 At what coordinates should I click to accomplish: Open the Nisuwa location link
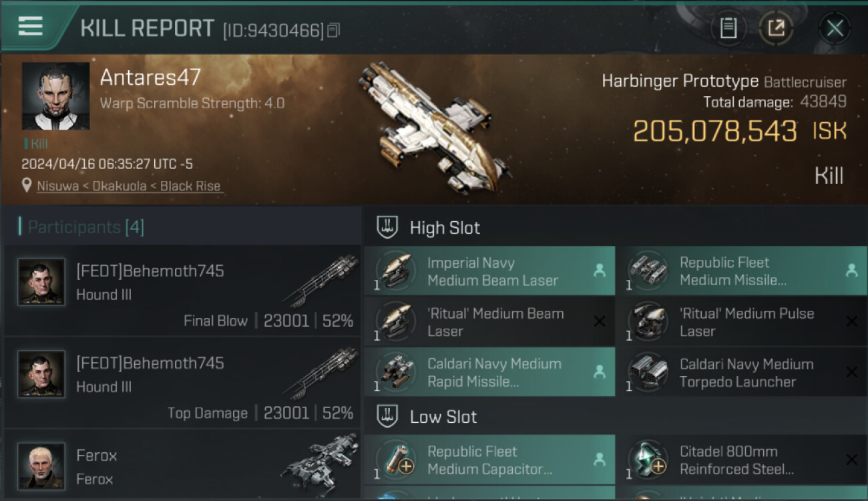click(129, 186)
